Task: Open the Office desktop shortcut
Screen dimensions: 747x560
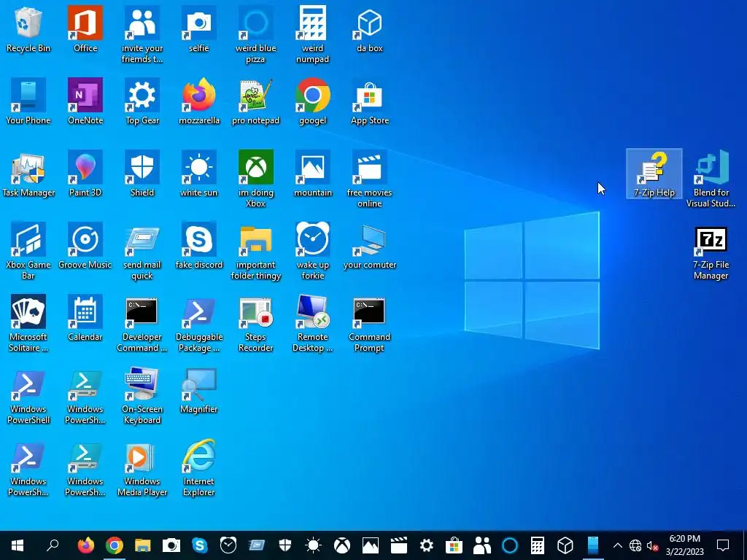Action: point(85,29)
